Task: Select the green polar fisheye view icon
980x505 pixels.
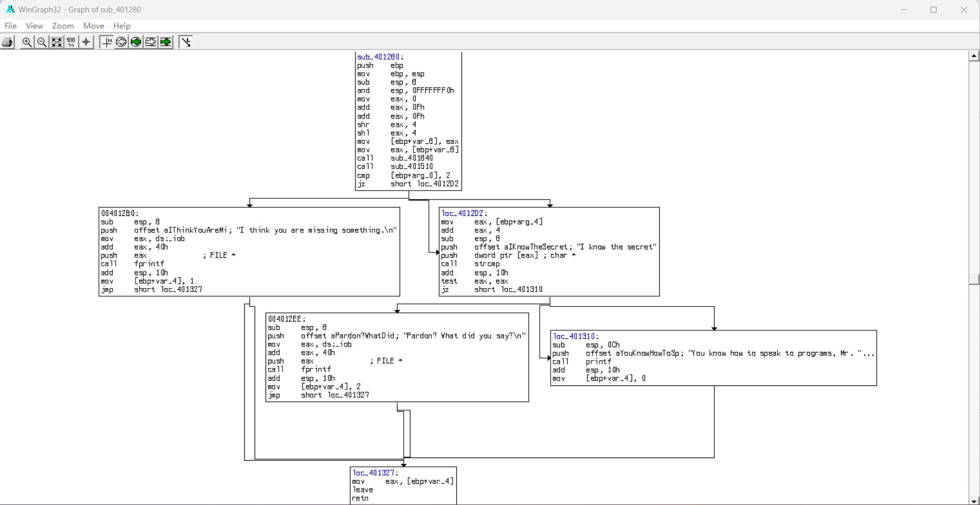Action: pos(136,42)
